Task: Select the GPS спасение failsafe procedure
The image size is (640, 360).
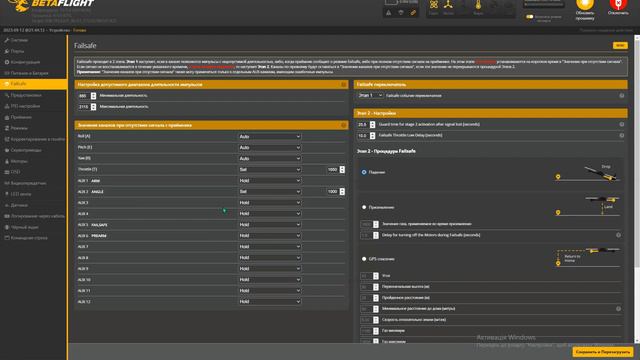Action: (x=364, y=259)
